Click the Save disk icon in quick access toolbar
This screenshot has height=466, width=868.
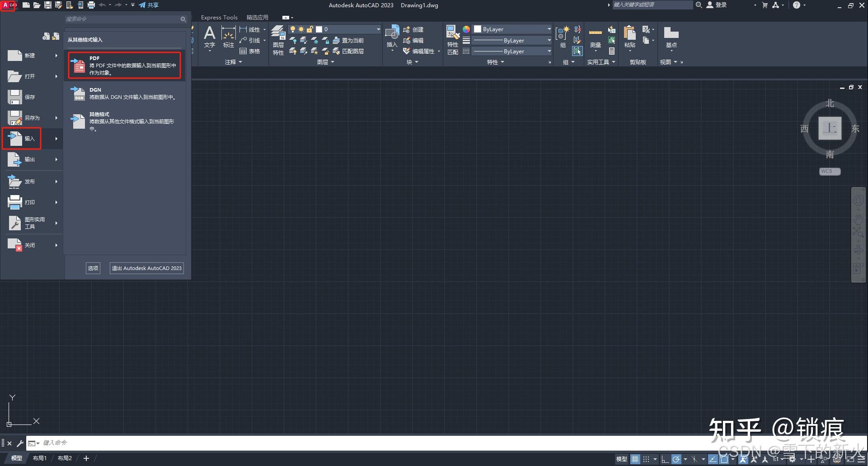(48, 5)
